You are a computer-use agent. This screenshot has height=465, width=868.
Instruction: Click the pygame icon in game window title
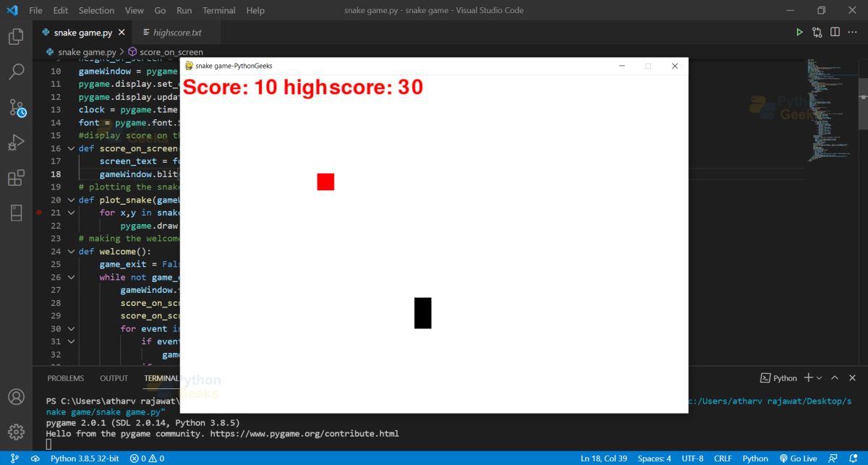(x=189, y=66)
